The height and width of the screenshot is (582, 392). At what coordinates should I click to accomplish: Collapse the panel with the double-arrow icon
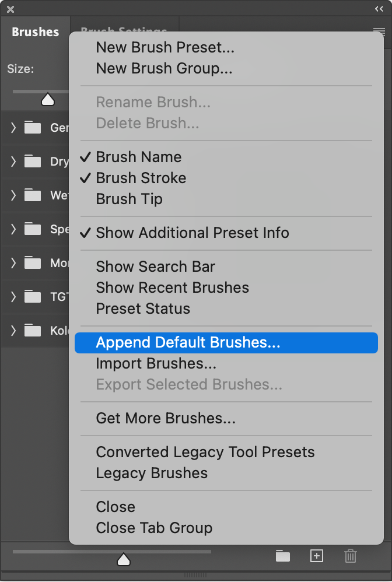(379, 9)
